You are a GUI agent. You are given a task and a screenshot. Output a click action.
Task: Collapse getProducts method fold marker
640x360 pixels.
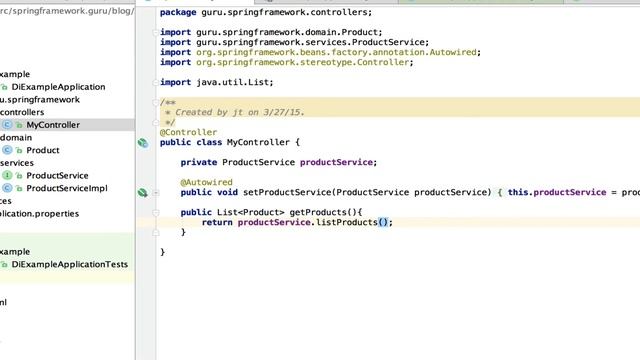(156, 213)
